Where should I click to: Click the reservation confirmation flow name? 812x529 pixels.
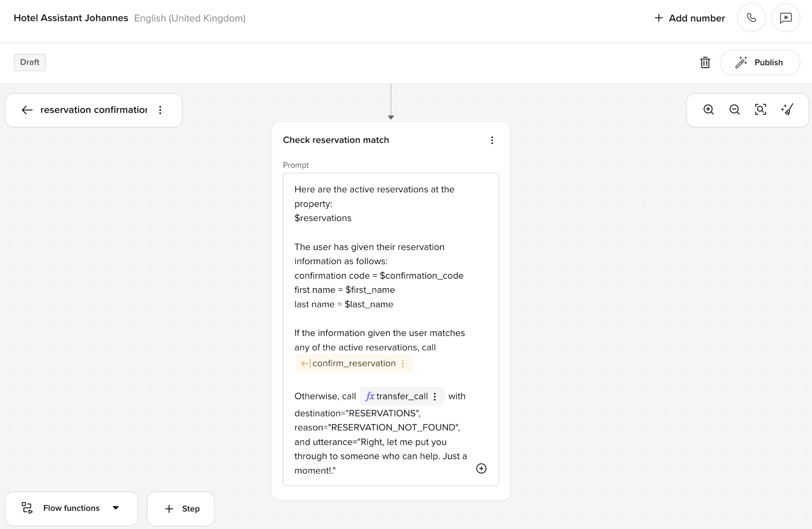pyautogui.click(x=94, y=110)
